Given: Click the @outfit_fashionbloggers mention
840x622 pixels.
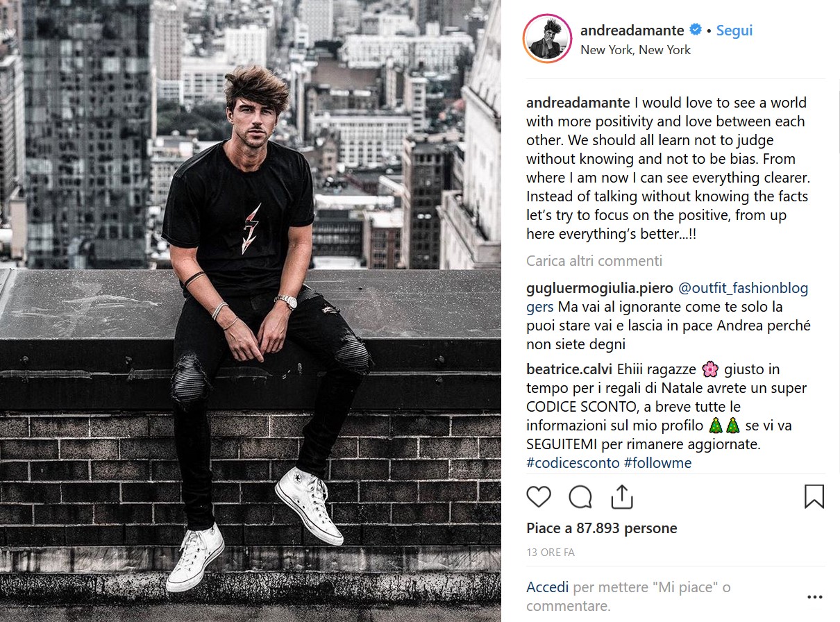Looking at the screenshot, I should pyautogui.click(x=743, y=287).
